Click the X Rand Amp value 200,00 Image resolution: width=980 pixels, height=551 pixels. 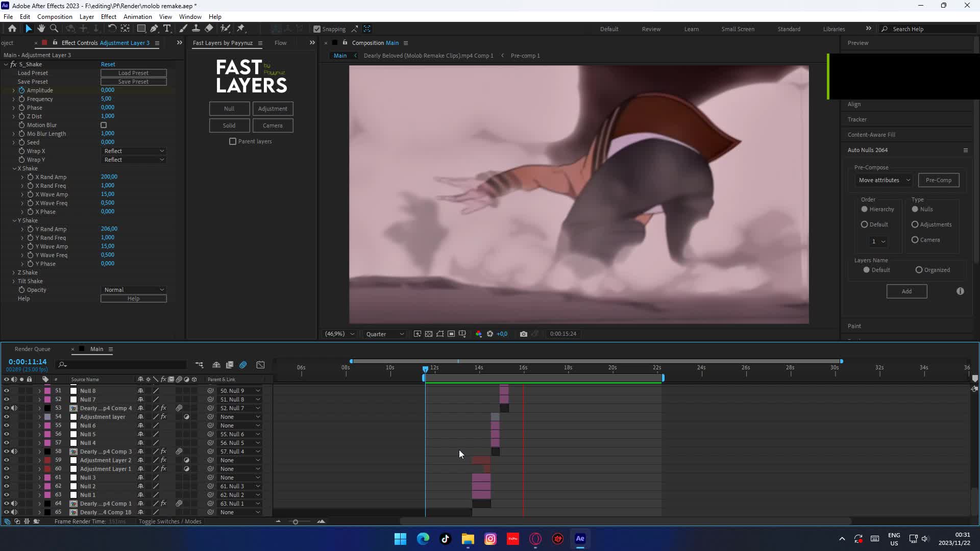[x=109, y=177]
